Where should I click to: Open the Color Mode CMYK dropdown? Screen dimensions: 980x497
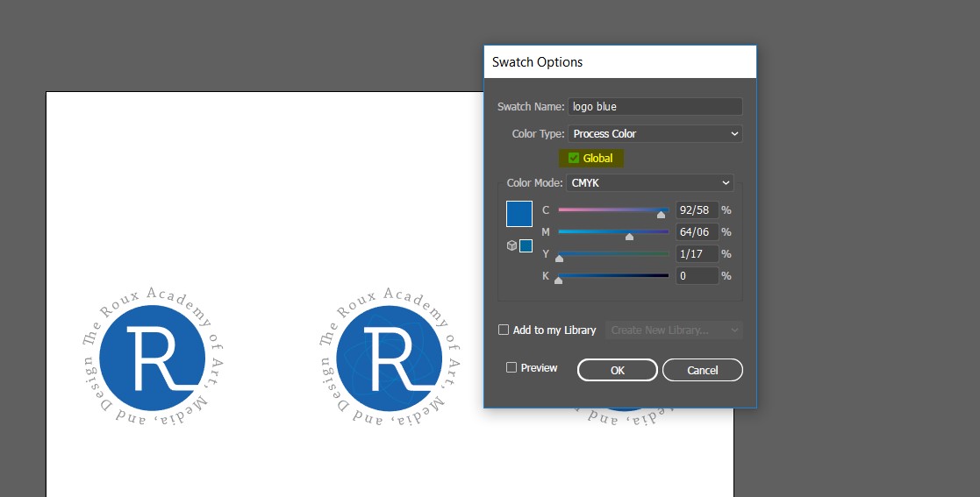pos(649,183)
